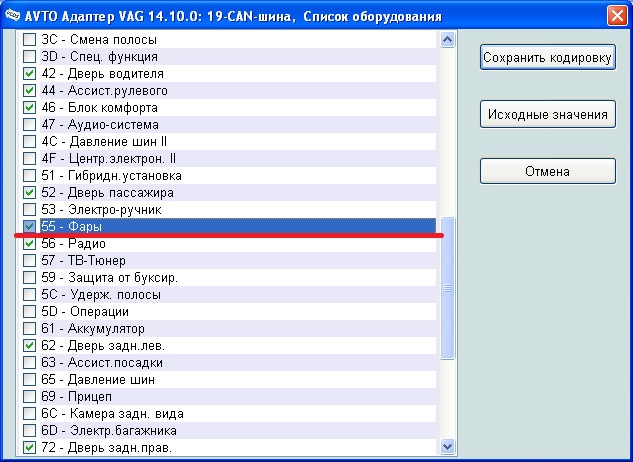The height and width of the screenshot is (462, 633).
Task: Uncheck 44 - Ассист.рулевого checkbox
Action: [x=29, y=90]
